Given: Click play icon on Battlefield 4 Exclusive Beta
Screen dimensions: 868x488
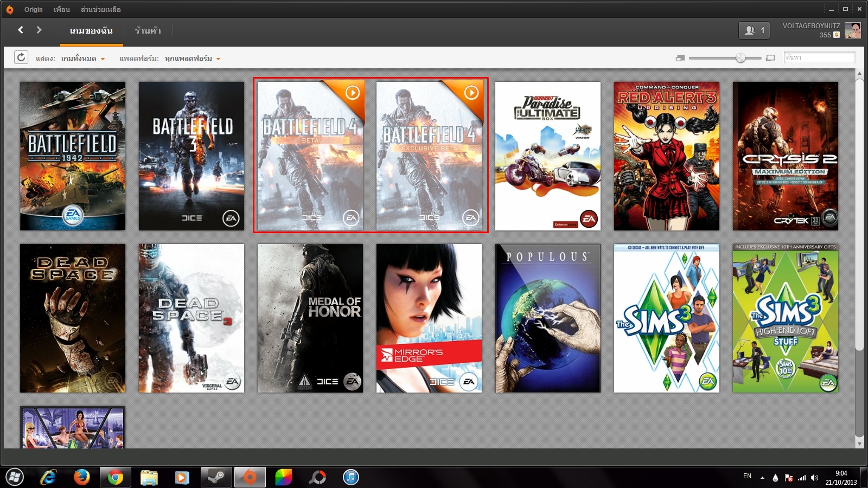Looking at the screenshot, I should tap(471, 93).
